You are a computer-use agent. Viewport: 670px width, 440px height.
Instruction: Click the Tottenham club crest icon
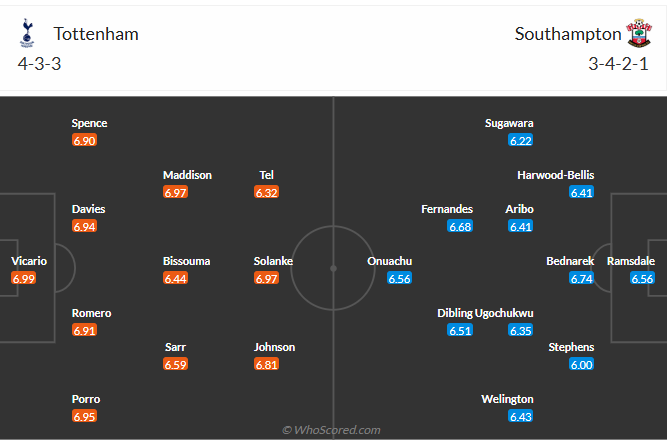pyautogui.click(x=27, y=33)
